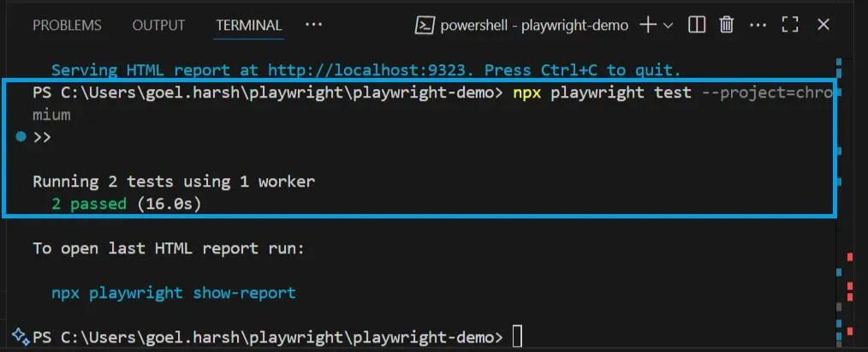This screenshot has height=352, width=868.
Task: Switch to the OUTPUT tab
Action: click(158, 26)
